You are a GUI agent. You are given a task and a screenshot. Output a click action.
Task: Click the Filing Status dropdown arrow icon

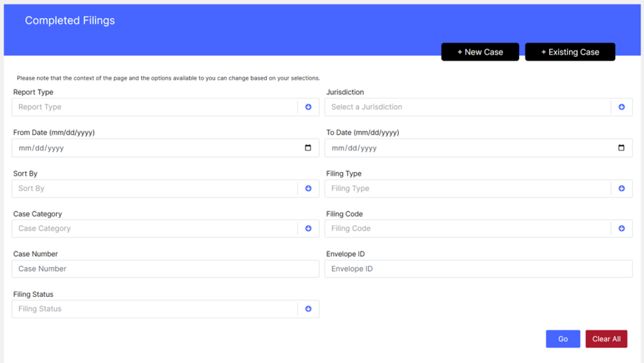308,309
